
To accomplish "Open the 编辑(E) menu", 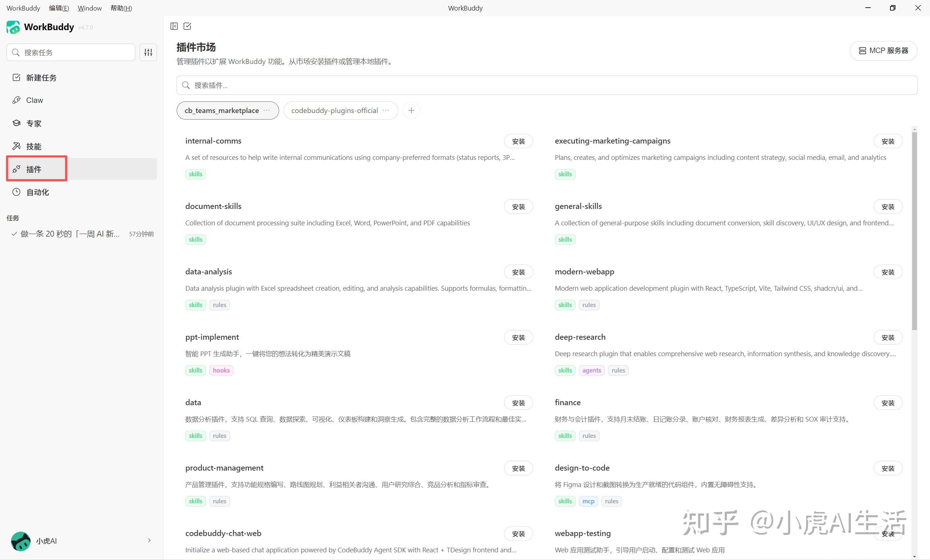I will (x=59, y=8).
